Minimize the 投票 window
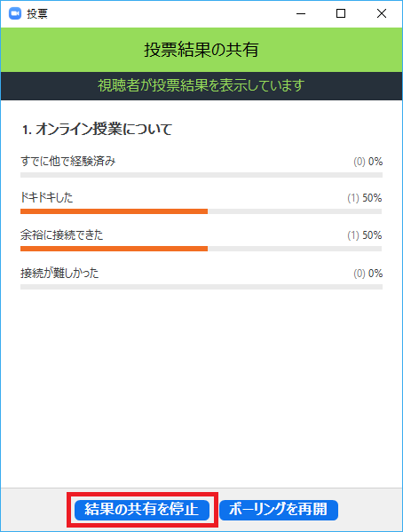The width and height of the screenshot is (403, 532). tap(301, 13)
